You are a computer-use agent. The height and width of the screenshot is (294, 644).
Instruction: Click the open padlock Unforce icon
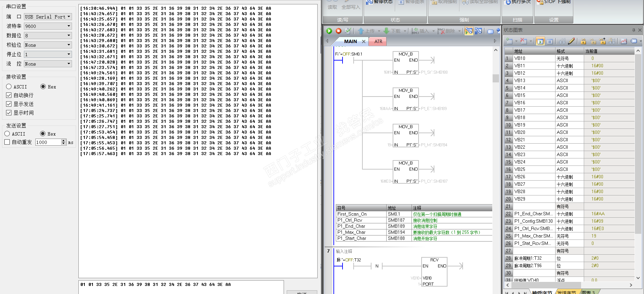(x=593, y=41)
